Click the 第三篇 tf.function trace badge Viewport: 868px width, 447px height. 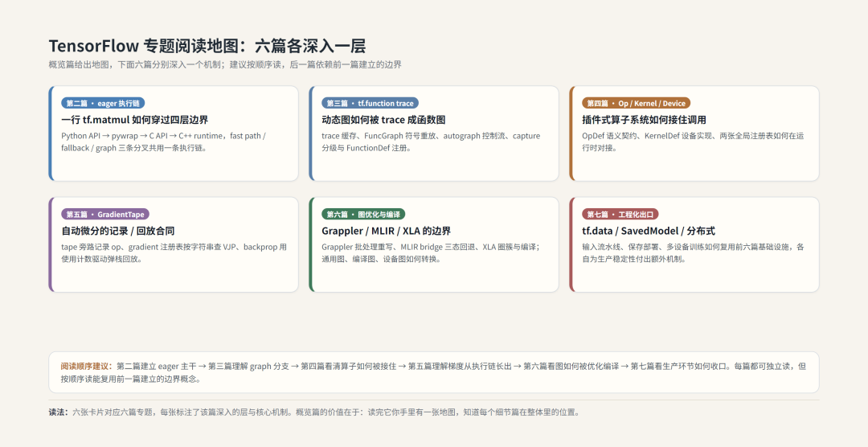coord(371,103)
